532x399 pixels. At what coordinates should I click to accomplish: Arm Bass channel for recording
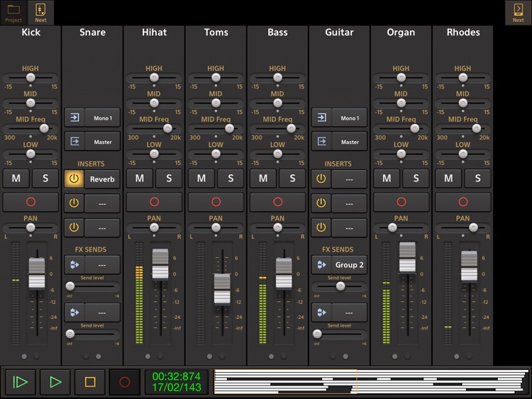click(x=277, y=202)
